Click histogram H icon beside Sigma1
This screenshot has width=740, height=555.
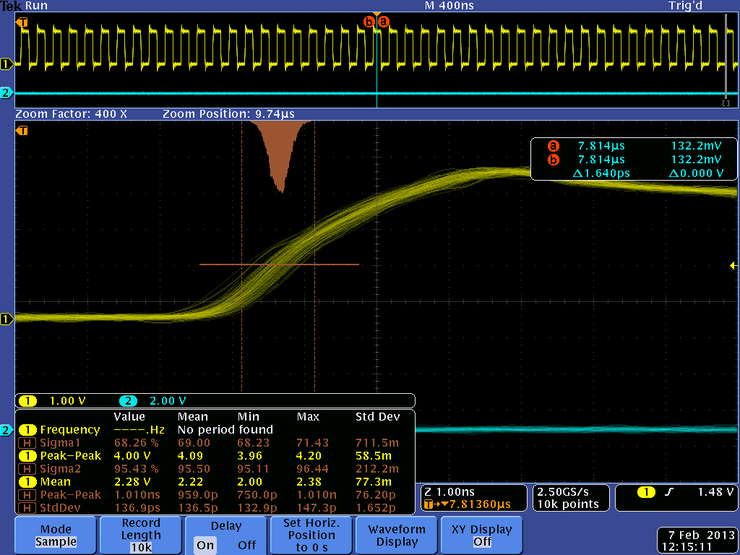[27, 443]
